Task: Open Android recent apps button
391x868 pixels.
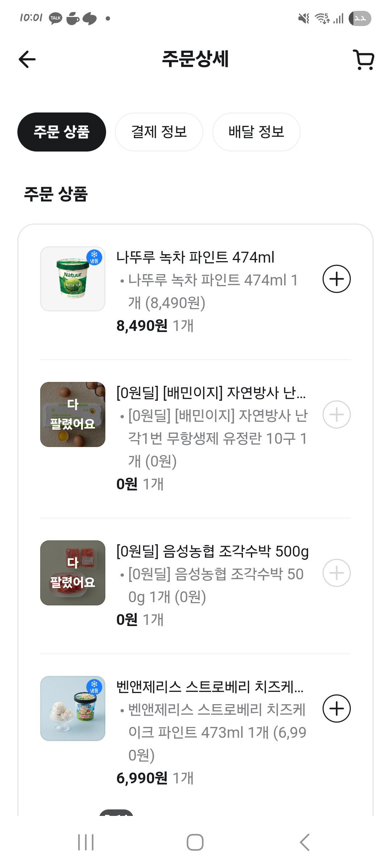Action: (x=86, y=842)
